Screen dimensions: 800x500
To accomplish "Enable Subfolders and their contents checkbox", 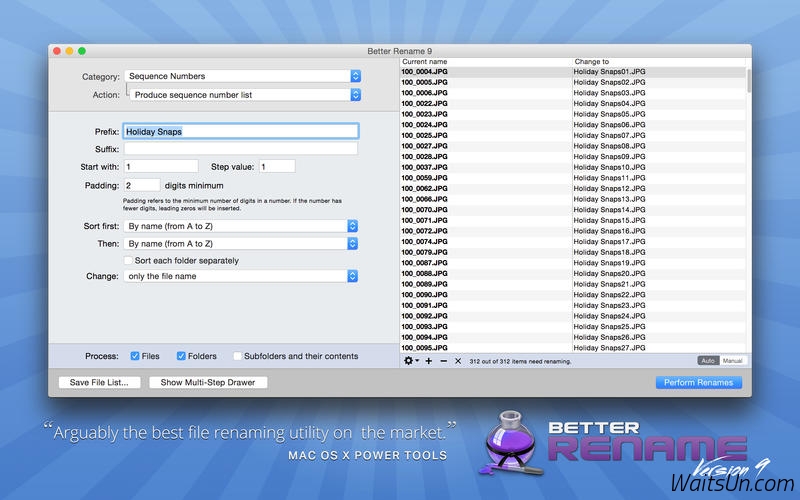I will tap(237, 356).
